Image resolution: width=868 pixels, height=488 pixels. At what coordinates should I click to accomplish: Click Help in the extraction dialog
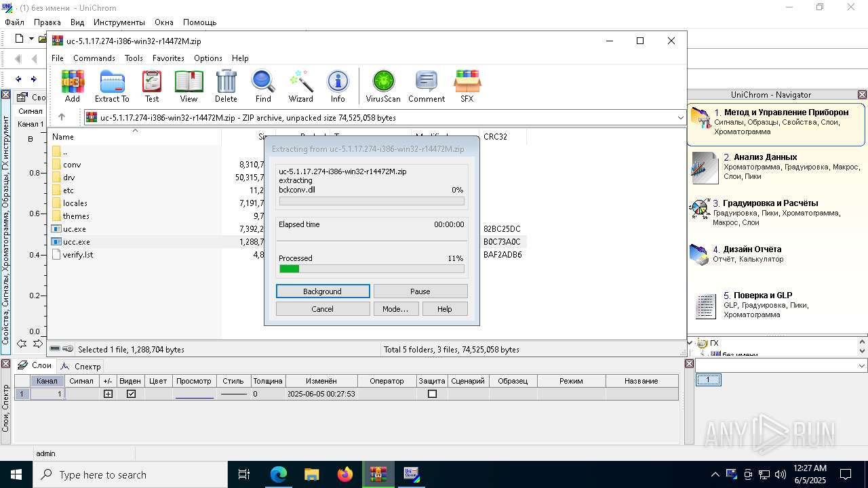click(445, 309)
